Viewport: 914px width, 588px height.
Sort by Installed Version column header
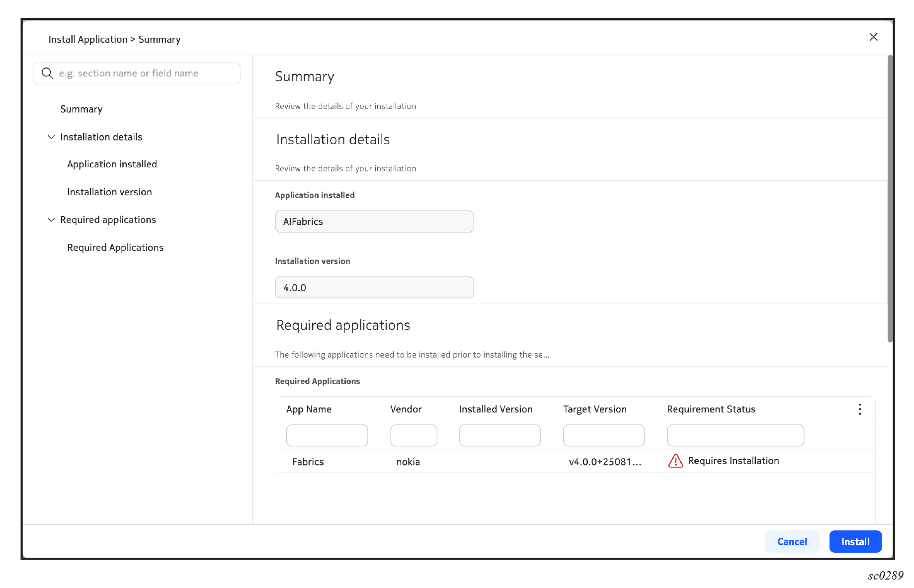point(496,409)
